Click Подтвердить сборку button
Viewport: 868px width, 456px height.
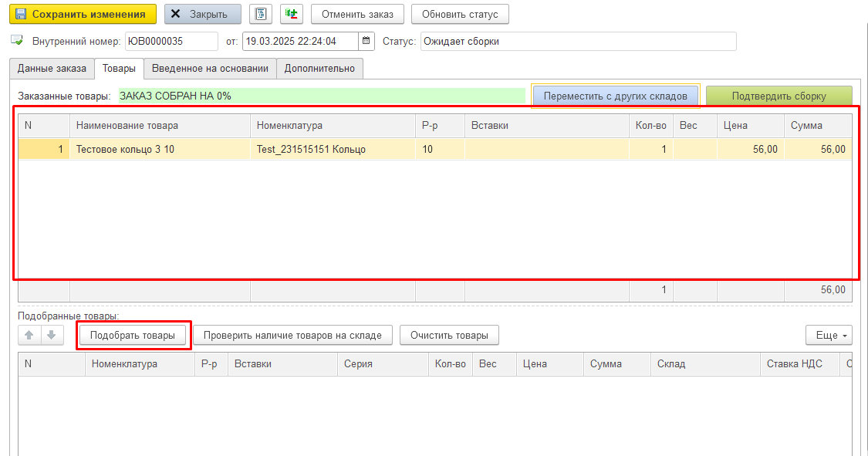[x=778, y=96]
